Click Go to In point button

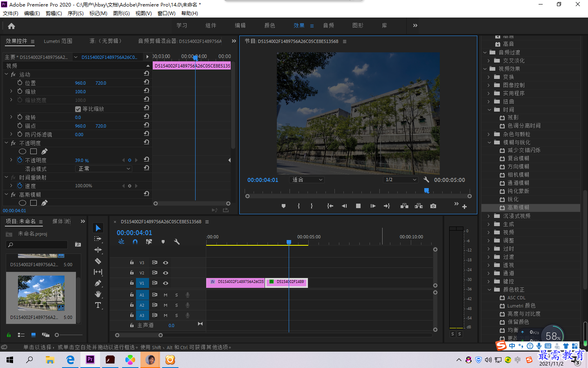[x=330, y=206]
